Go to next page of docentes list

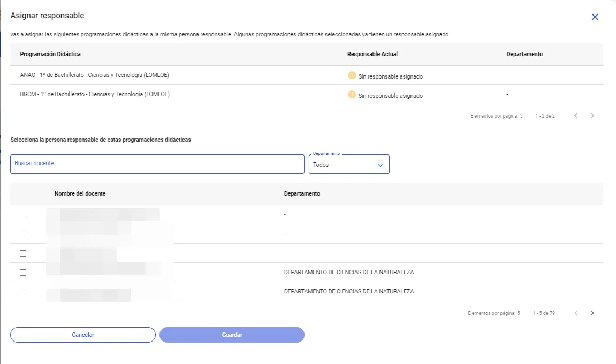(x=592, y=313)
